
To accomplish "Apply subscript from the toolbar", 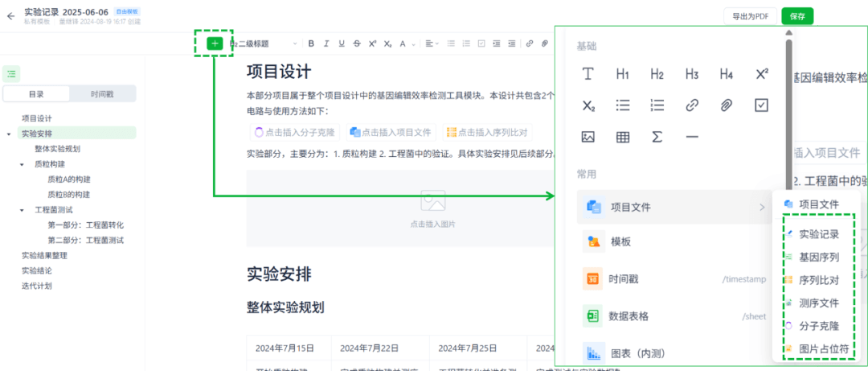I will tap(388, 43).
